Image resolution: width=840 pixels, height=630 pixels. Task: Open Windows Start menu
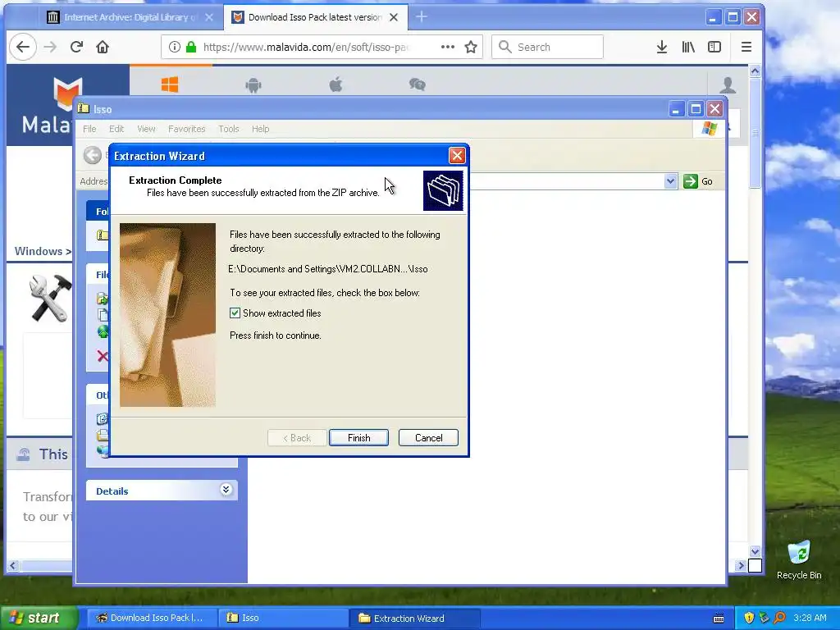tap(39, 618)
